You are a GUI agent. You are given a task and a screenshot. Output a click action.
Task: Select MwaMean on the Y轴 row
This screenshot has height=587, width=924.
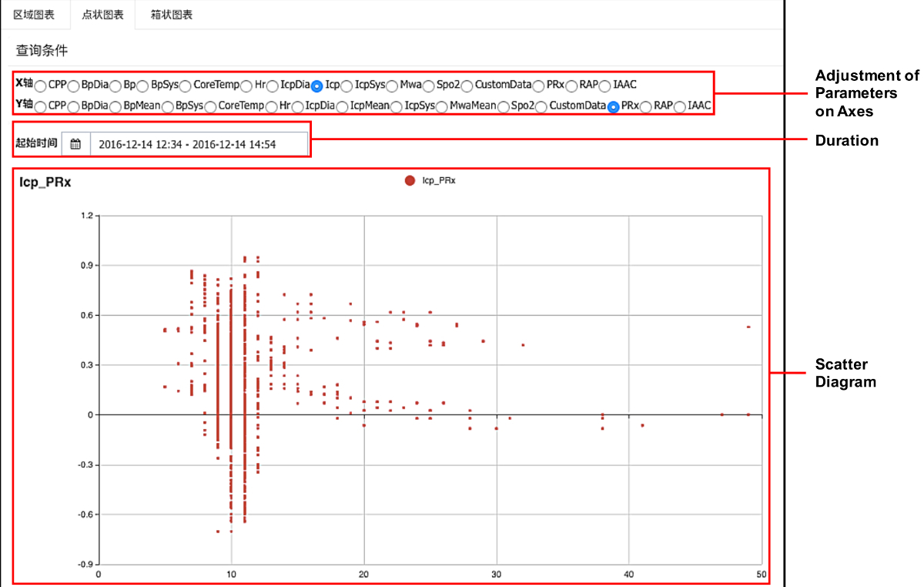441,106
